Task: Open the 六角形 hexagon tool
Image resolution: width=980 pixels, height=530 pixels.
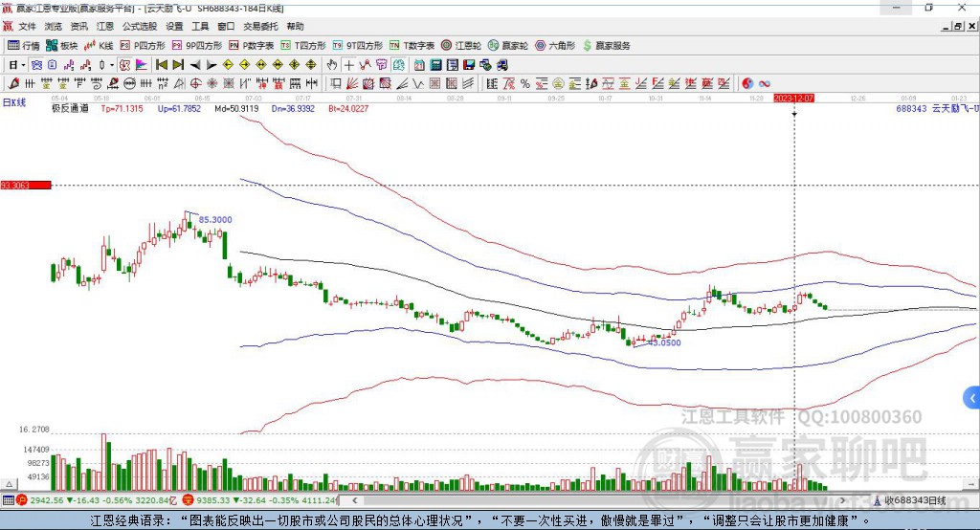Action: tap(554, 46)
